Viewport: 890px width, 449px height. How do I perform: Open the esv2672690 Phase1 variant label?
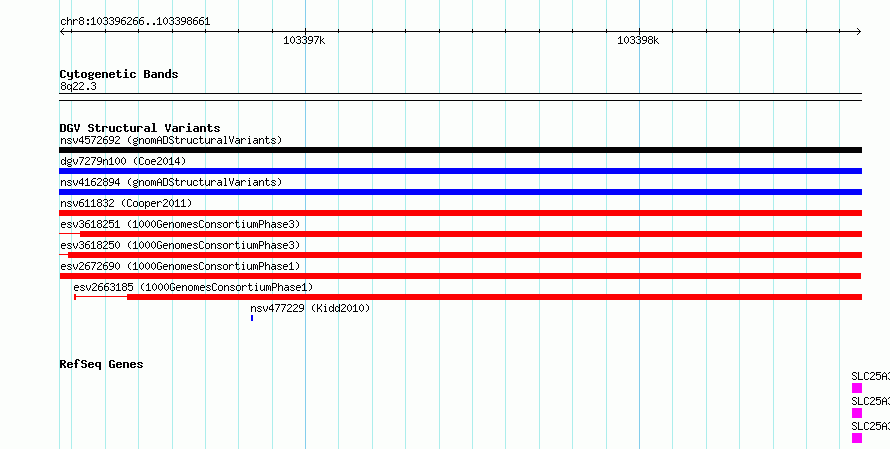pyautogui.click(x=180, y=266)
